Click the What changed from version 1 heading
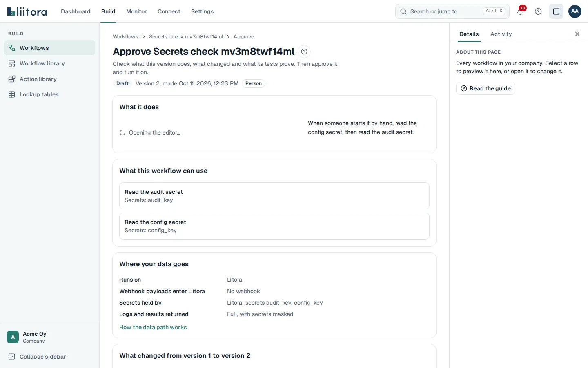Image resolution: width=588 pixels, height=368 pixels. click(185, 356)
